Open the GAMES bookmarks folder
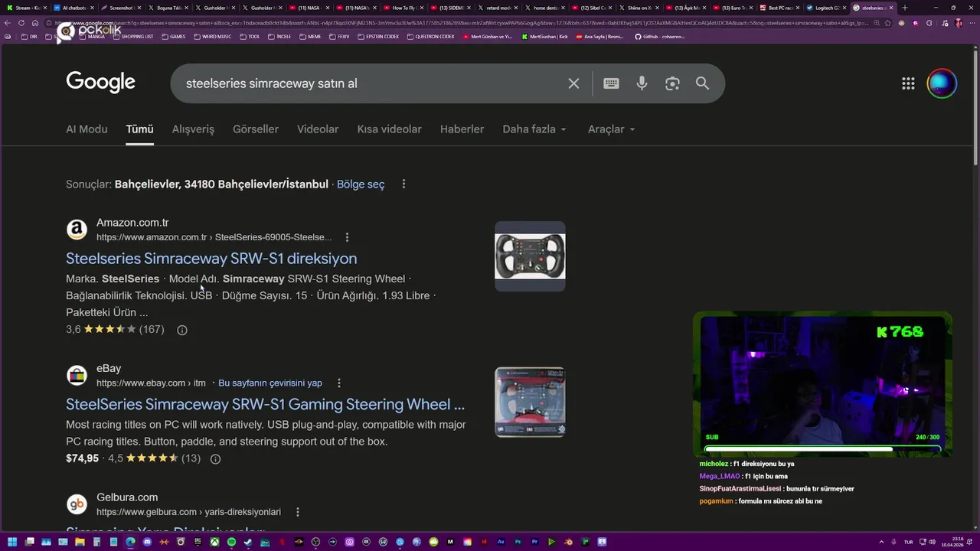 pos(173,36)
